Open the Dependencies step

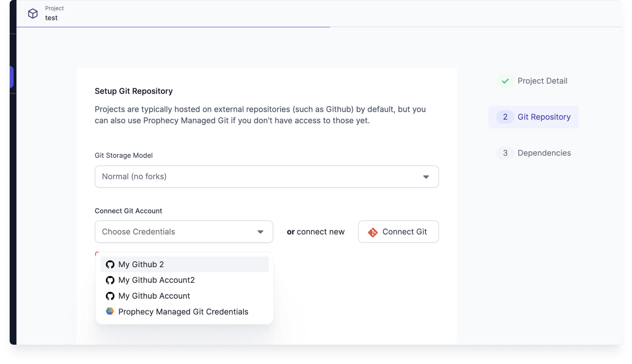pos(544,153)
